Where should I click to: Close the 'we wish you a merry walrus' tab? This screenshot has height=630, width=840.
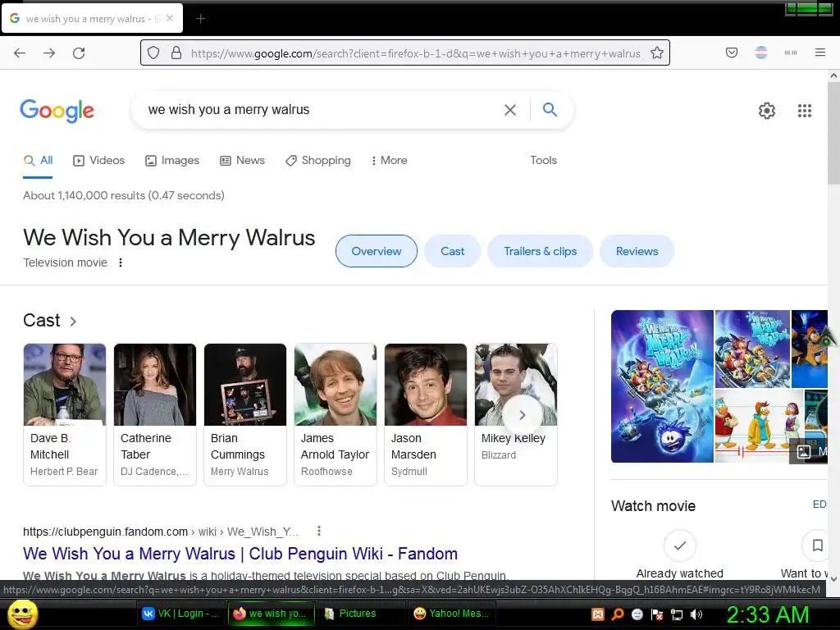[170, 18]
